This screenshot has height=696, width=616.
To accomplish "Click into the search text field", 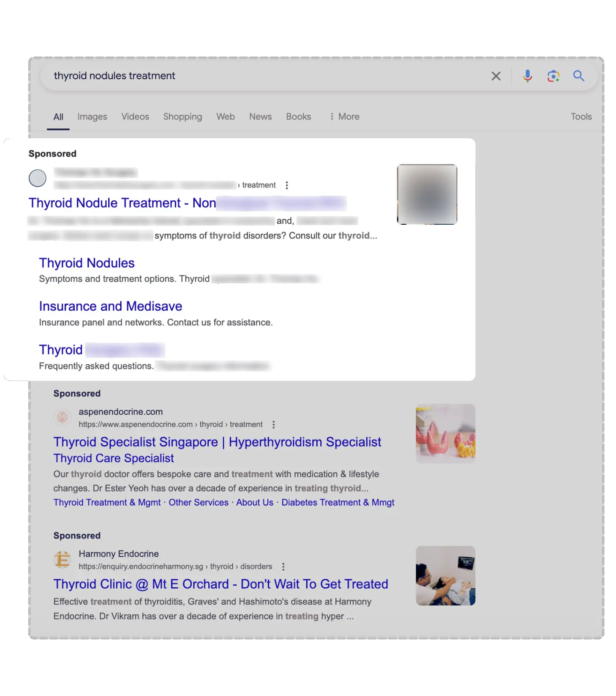I will (257, 76).
